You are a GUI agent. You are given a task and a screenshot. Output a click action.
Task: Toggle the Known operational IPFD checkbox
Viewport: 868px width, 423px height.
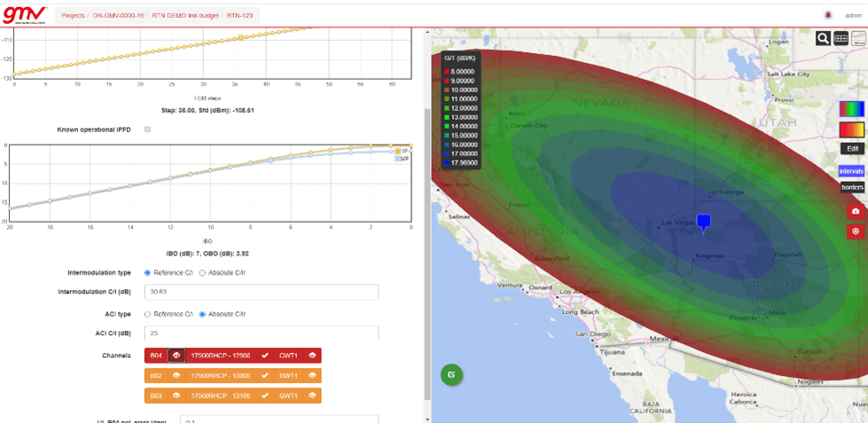pyautogui.click(x=147, y=129)
